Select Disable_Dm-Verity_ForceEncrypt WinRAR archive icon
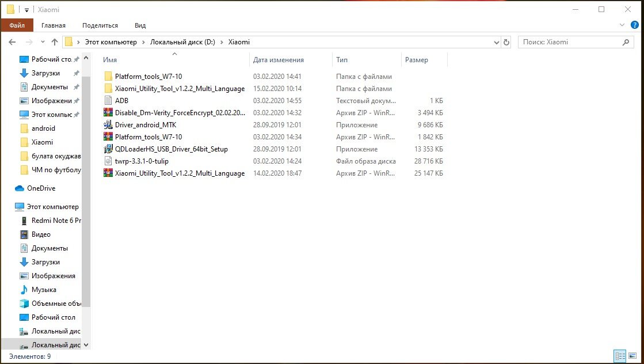 [x=108, y=112]
